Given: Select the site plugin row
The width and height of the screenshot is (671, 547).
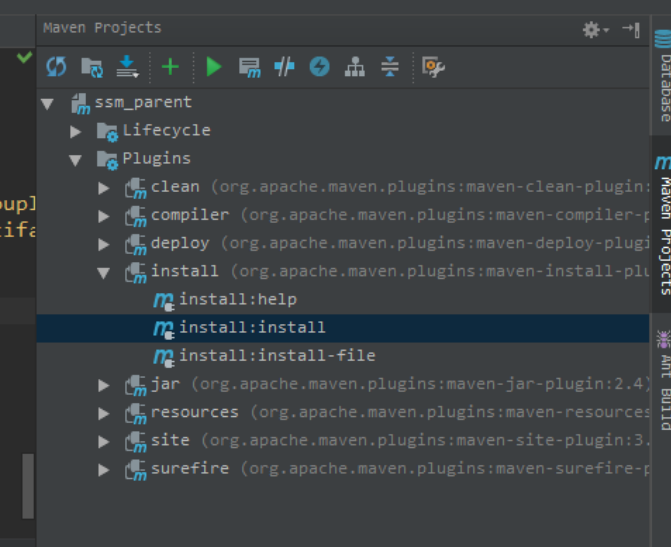Looking at the screenshot, I should [342, 441].
